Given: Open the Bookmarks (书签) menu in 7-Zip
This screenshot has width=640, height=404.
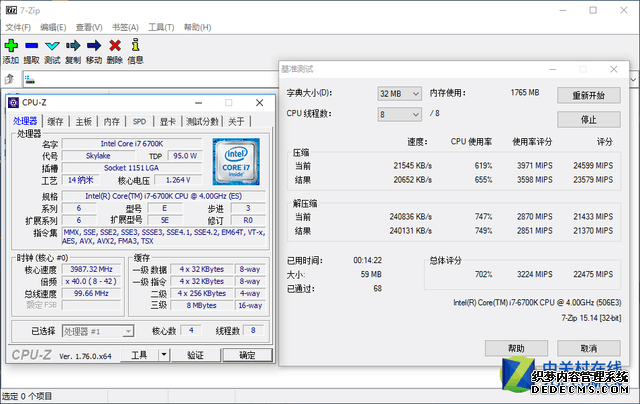Looking at the screenshot, I should coord(125,27).
